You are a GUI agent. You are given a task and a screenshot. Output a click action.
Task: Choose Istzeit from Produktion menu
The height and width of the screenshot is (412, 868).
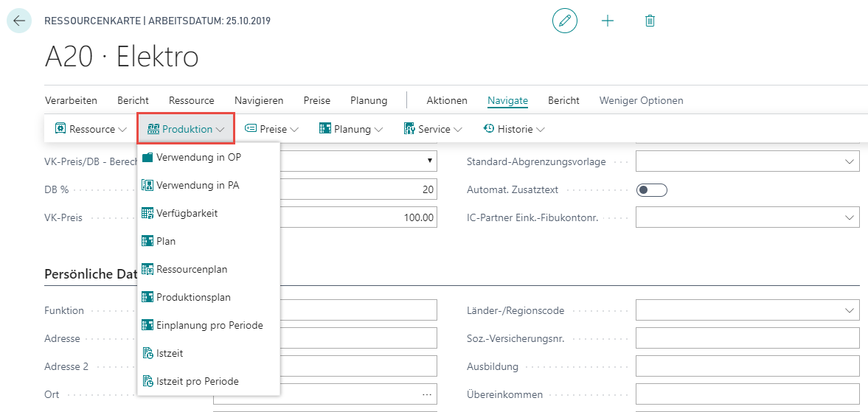pos(209,353)
